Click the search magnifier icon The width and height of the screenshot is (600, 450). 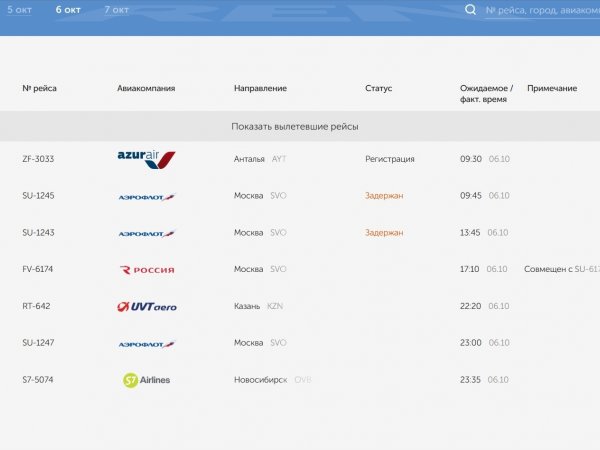coord(470,10)
